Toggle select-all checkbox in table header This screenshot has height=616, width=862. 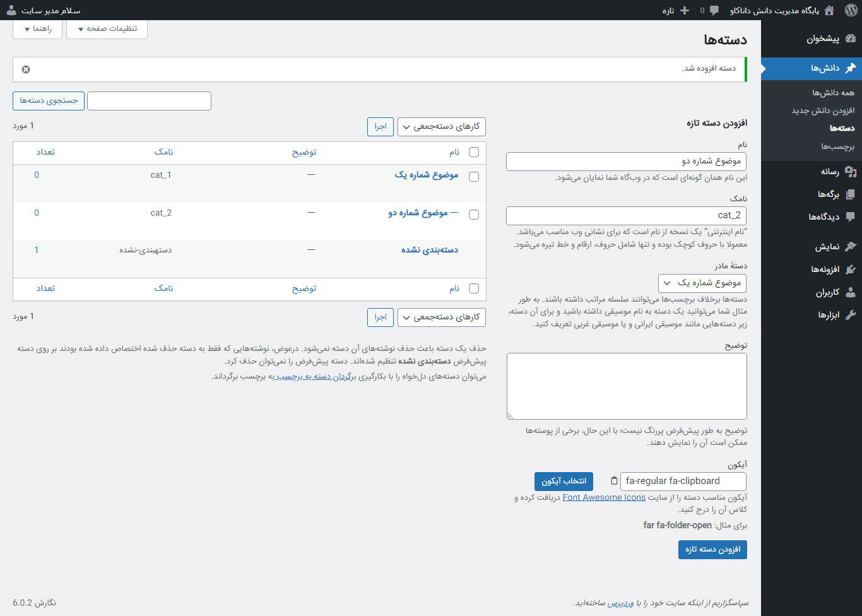pos(474,152)
